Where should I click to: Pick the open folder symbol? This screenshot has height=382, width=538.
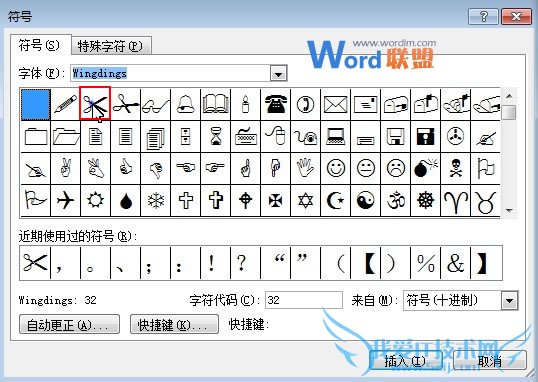tap(66, 137)
